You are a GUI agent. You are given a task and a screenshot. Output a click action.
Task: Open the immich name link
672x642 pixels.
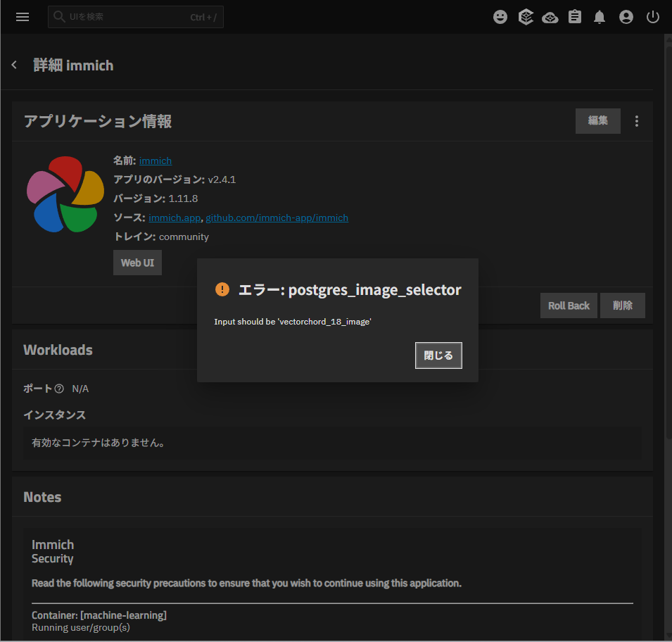pos(155,160)
